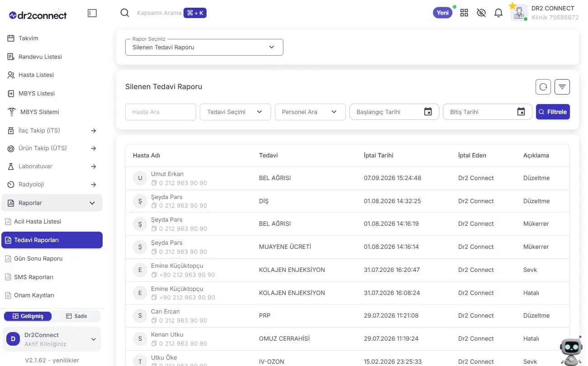
Task: Click the Filtrele button
Action: coord(553,112)
